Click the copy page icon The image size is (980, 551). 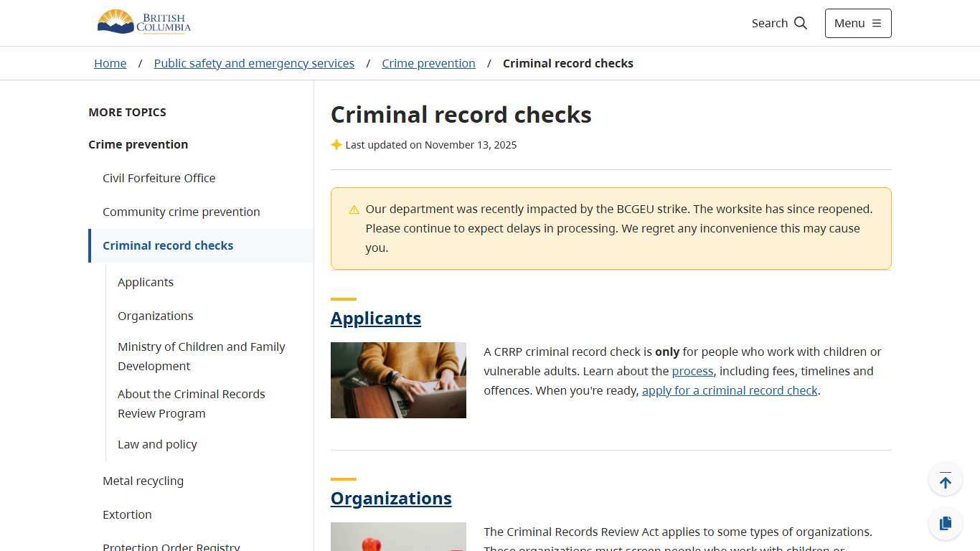tap(945, 523)
